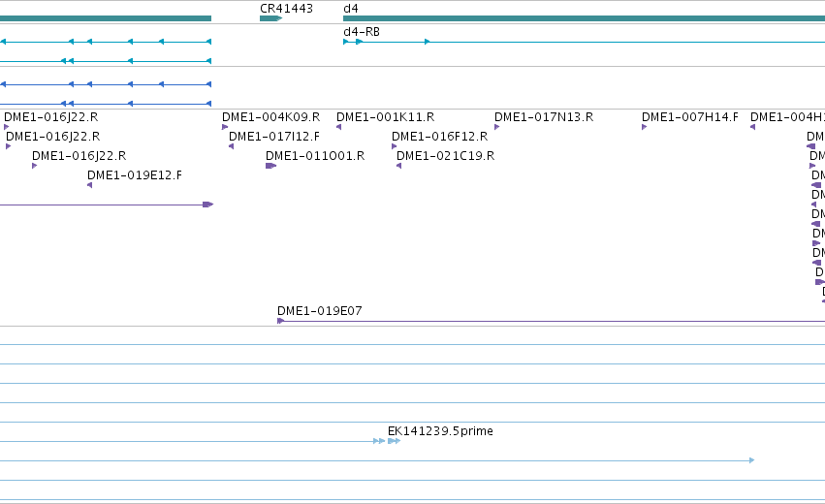Screen dimensions: 825x504
Task: Select the DME1-021C19.R arrowhead marker
Action: click(398, 166)
